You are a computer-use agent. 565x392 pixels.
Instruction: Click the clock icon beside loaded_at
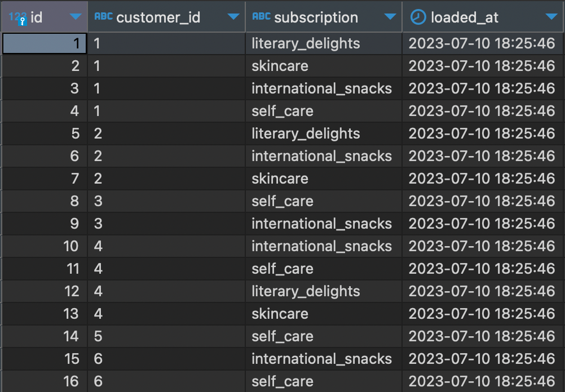pyautogui.click(x=417, y=17)
